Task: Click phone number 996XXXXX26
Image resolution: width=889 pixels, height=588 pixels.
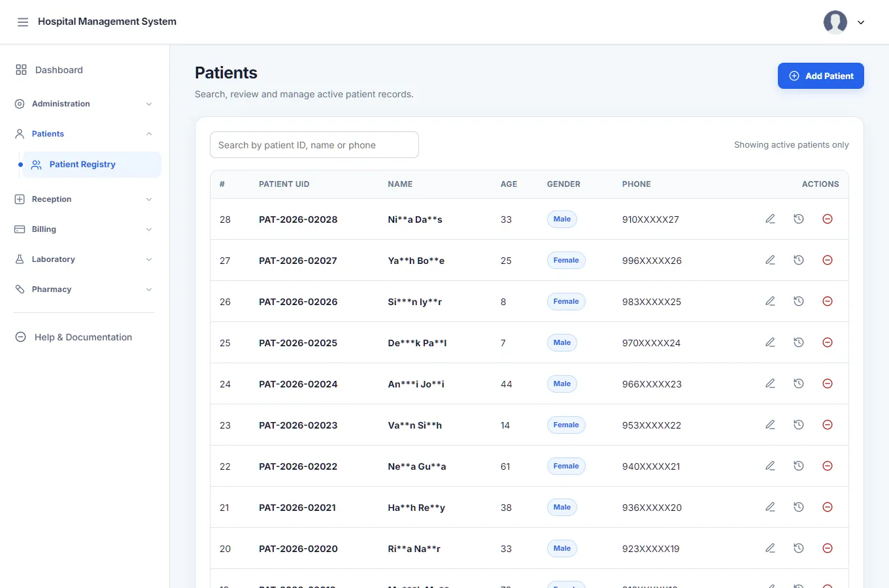Action: click(652, 261)
